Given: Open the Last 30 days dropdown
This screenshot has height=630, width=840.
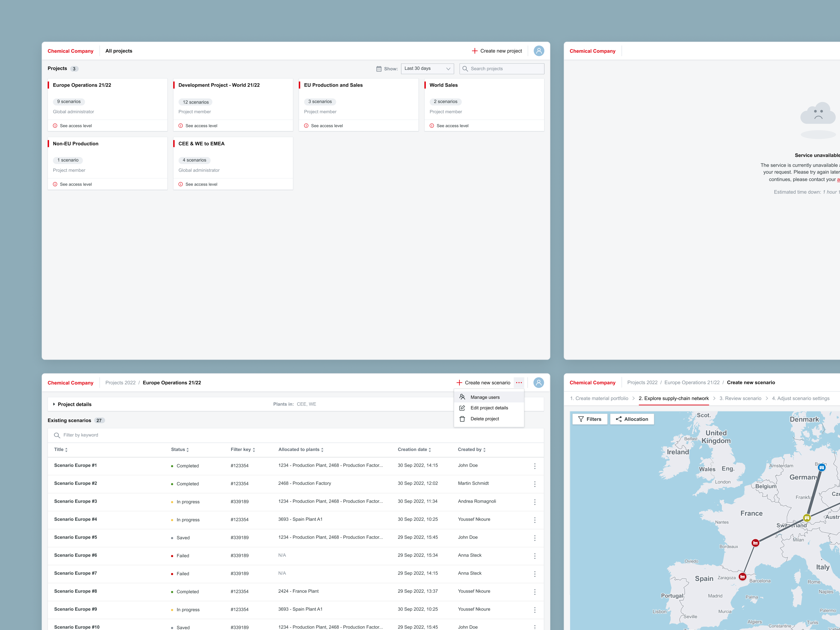Looking at the screenshot, I should [x=427, y=68].
